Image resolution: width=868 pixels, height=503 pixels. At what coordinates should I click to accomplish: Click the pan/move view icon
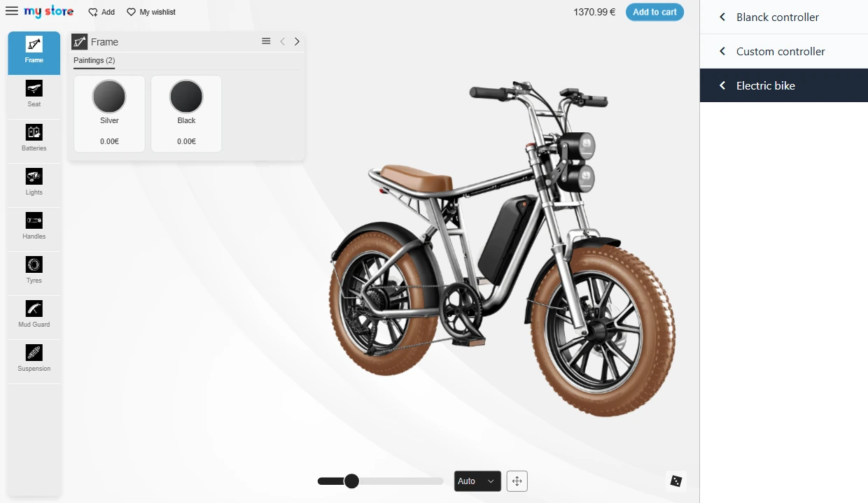click(x=517, y=481)
